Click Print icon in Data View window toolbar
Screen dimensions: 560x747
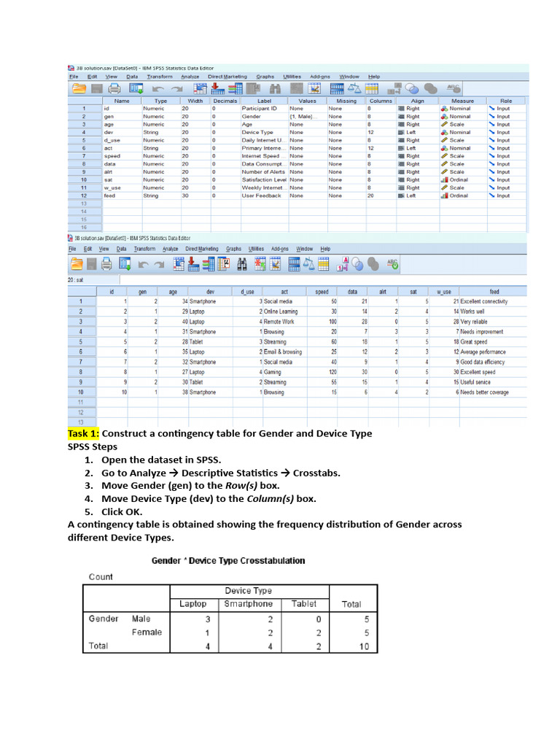106,264
